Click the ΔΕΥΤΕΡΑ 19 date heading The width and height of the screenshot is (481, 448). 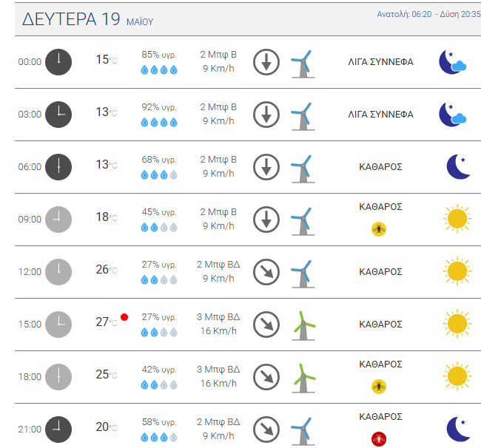[71, 20]
